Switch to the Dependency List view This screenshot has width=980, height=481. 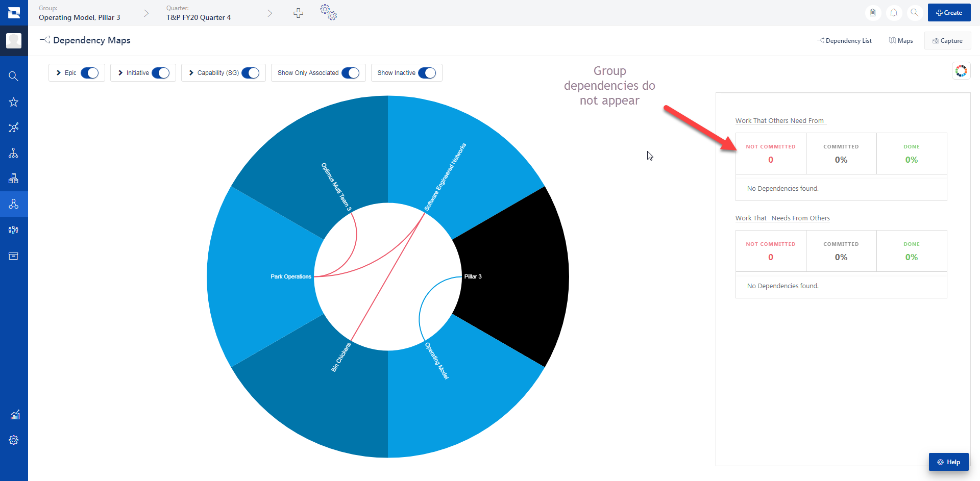coord(845,40)
